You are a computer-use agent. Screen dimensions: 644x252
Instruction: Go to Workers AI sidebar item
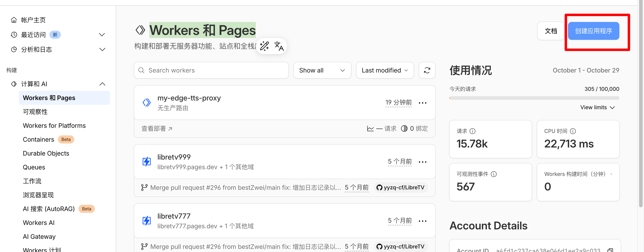click(38, 222)
